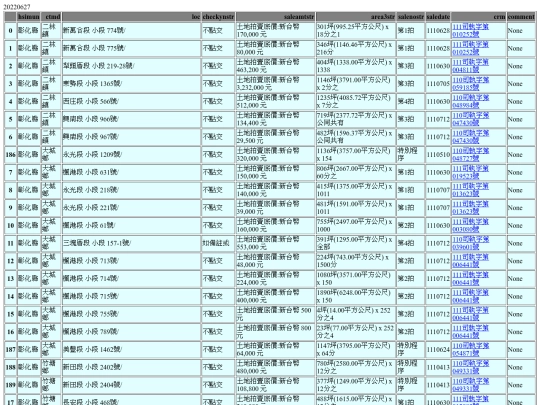Select the location cell with 2404號
This screenshot has height=405, width=540.
132,385
